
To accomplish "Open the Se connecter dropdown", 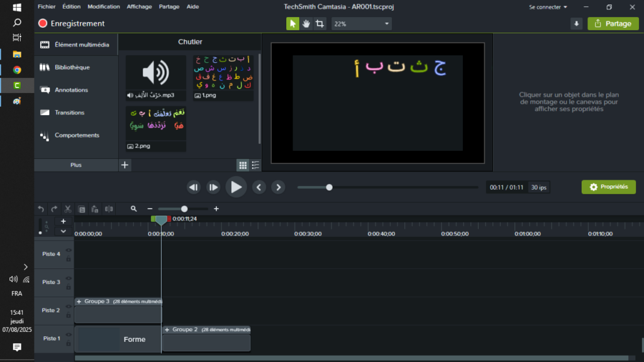I will point(548,7).
